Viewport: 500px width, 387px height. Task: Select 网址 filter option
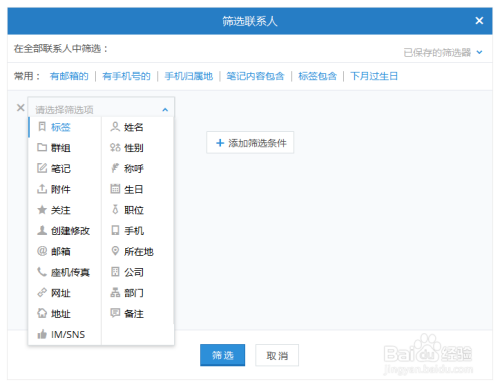point(65,293)
